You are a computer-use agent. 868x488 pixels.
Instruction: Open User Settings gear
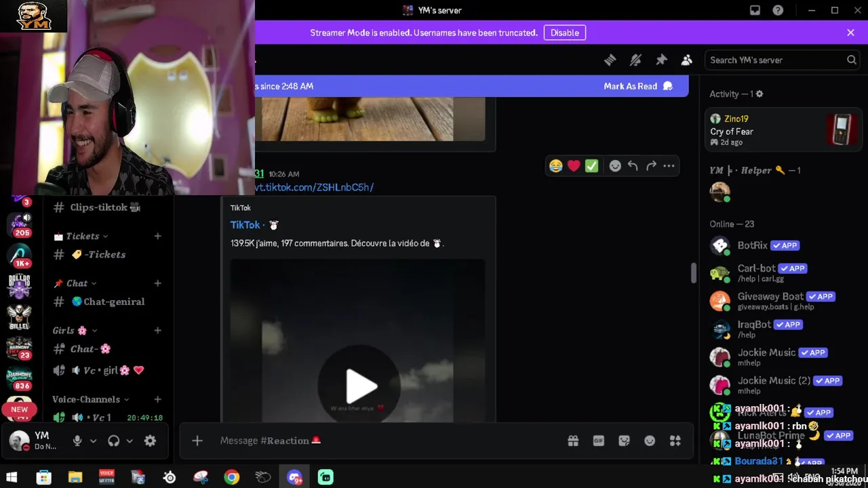[150, 441]
